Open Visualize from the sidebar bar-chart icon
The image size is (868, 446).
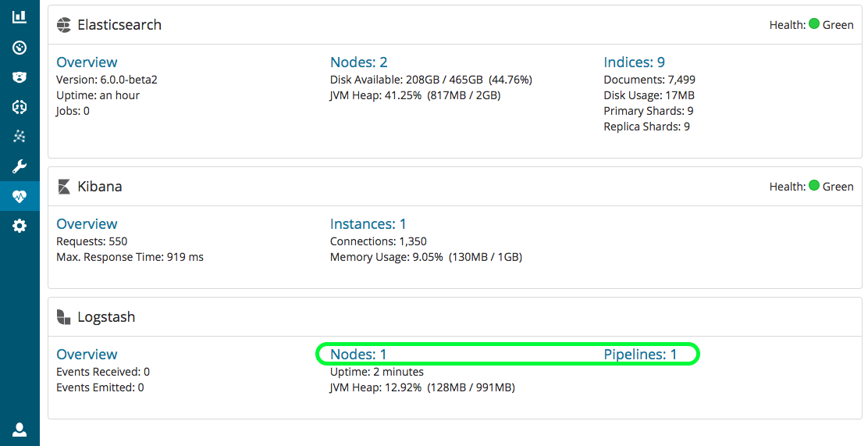[x=20, y=16]
